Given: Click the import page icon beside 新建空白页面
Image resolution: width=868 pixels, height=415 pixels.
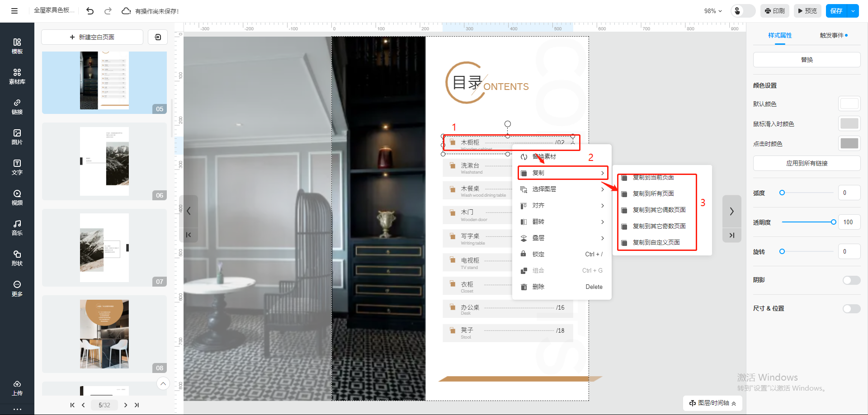Looking at the screenshot, I should pos(158,37).
